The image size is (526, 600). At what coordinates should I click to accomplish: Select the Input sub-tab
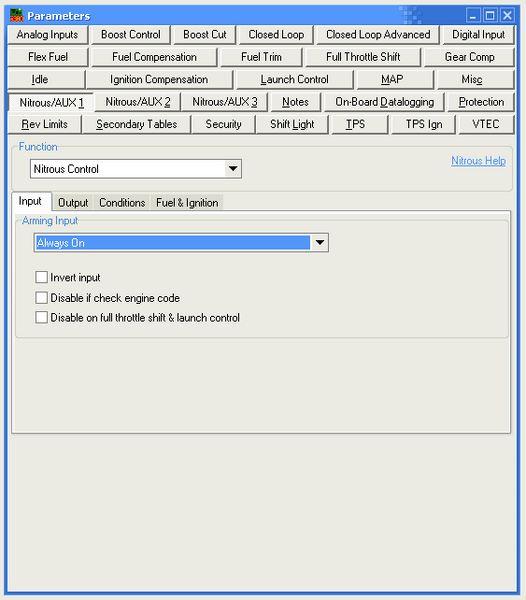pos(30,201)
